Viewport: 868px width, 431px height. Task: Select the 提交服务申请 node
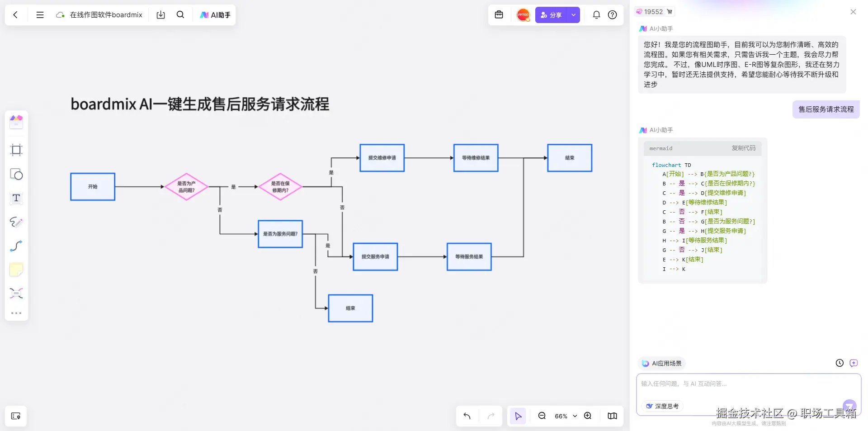[375, 256]
